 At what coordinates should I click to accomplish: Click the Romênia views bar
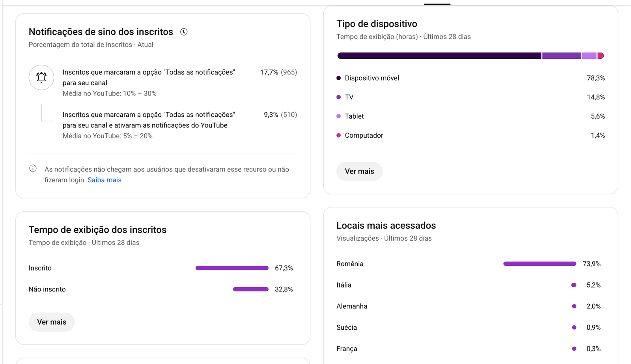pos(540,264)
